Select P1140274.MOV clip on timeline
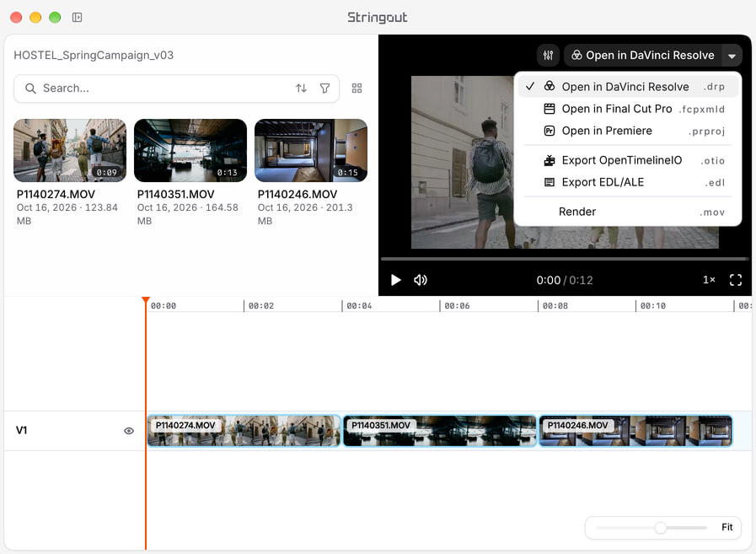This screenshot has width=756, height=554. [244, 430]
